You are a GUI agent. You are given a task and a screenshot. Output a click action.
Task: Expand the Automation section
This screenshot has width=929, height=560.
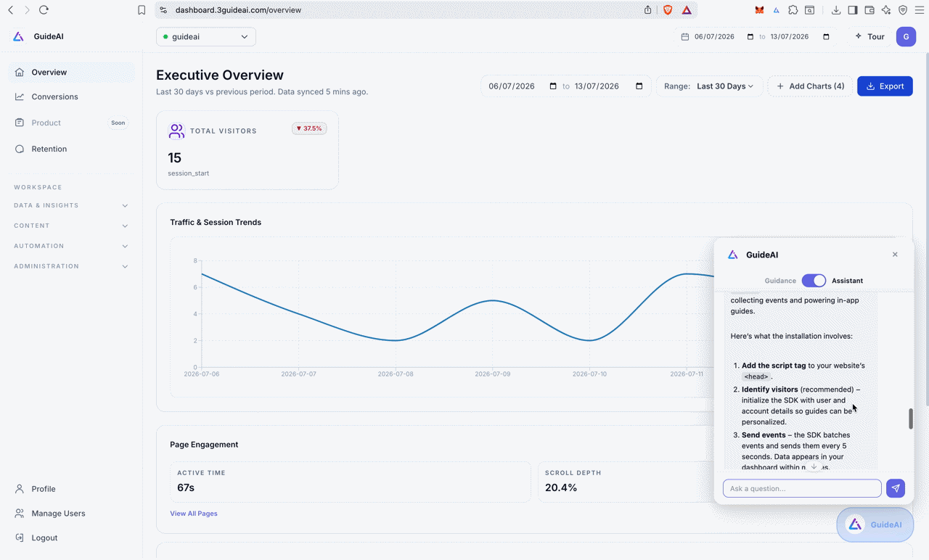[x=70, y=246]
